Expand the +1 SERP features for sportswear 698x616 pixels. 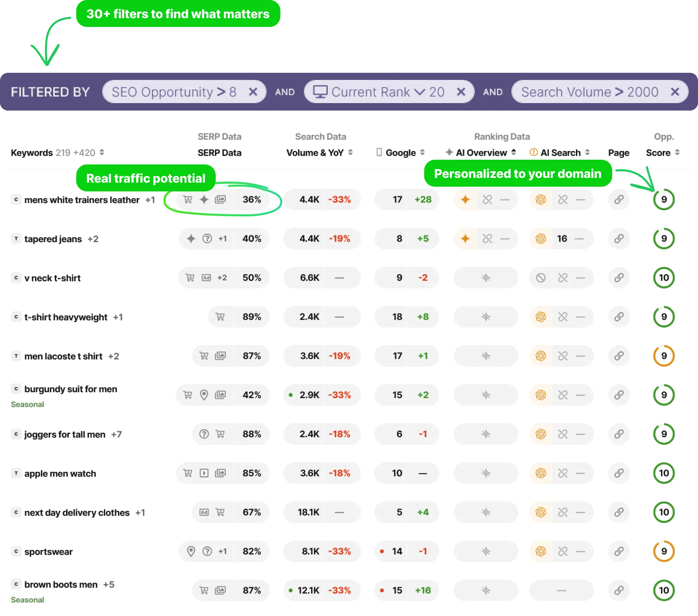pyautogui.click(x=223, y=552)
